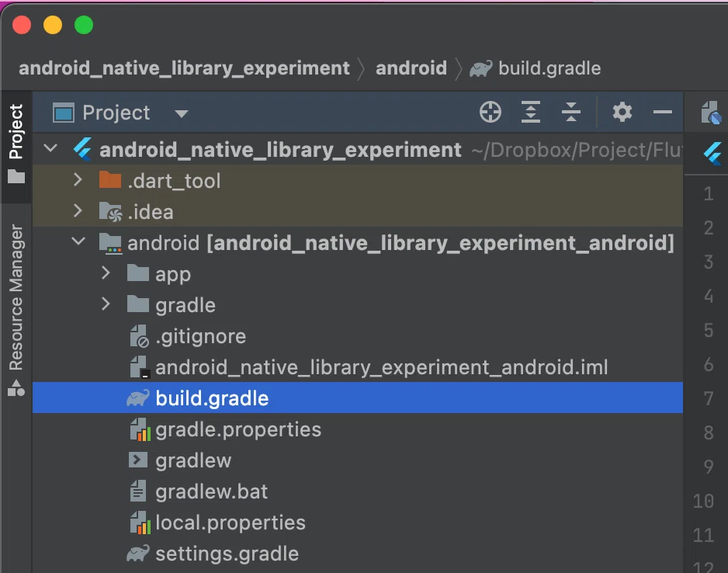Click the .gitignore file icon
Image resolution: width=728 pixels, height=573 pixels.
[139, 336]
